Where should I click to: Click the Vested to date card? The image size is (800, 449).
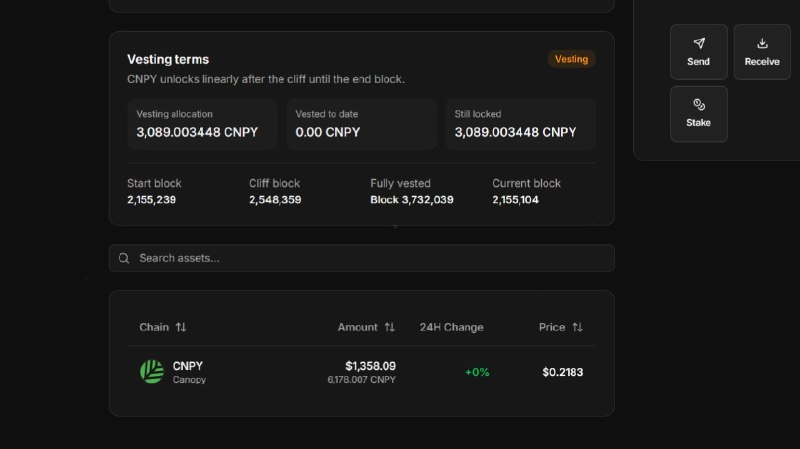click(362, 124)
